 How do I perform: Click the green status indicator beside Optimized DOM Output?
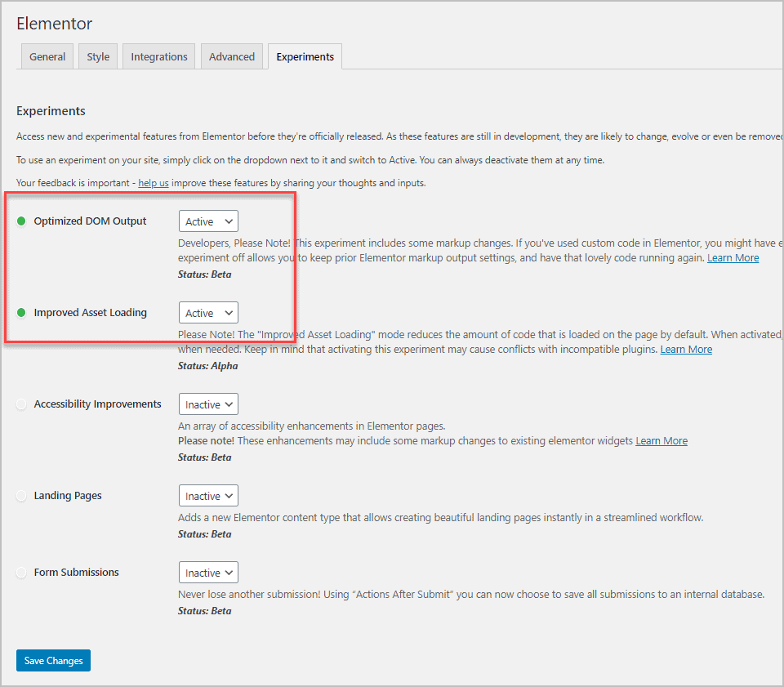[21, 221]
